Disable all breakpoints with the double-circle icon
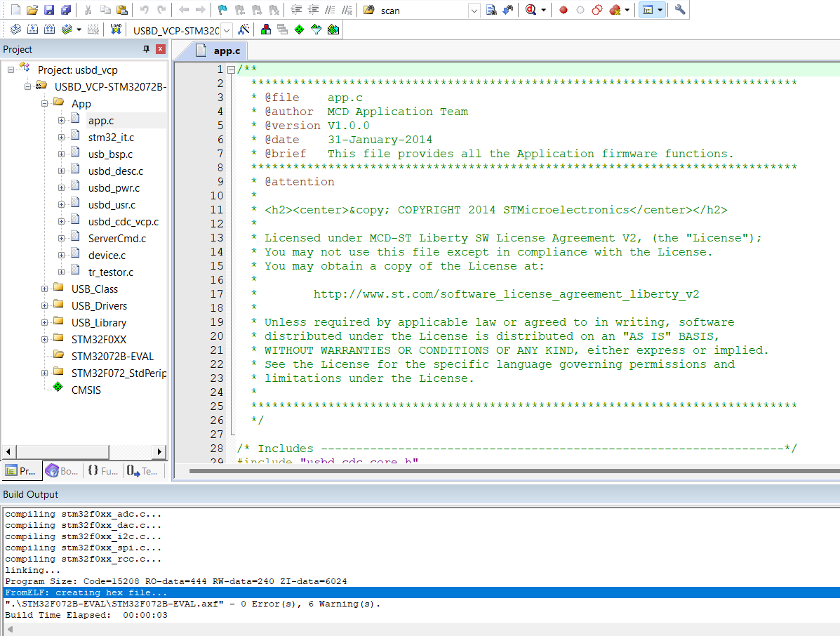The height and width of the screenshot is (636, 840). [x=596, y=11]
